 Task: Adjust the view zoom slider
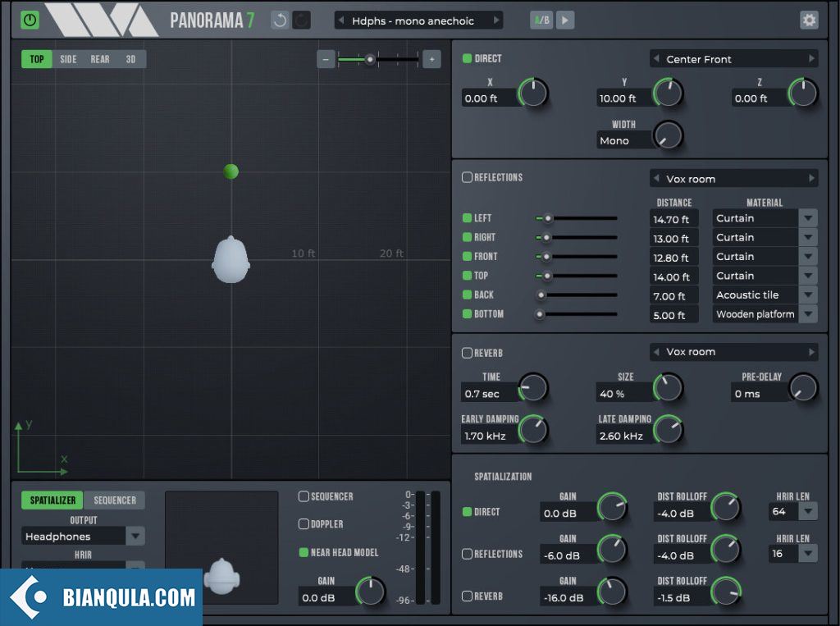378,59
